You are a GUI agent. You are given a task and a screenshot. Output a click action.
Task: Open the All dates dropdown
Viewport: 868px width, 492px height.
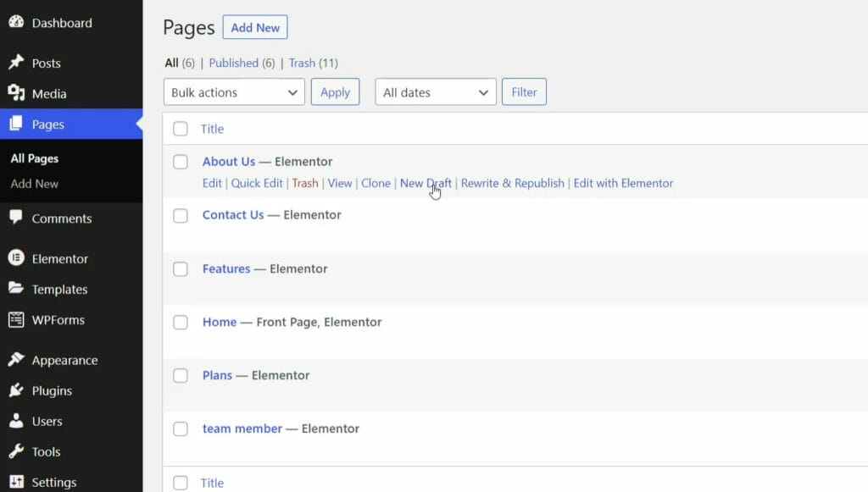pyautogui.click(x=436, y=92)
